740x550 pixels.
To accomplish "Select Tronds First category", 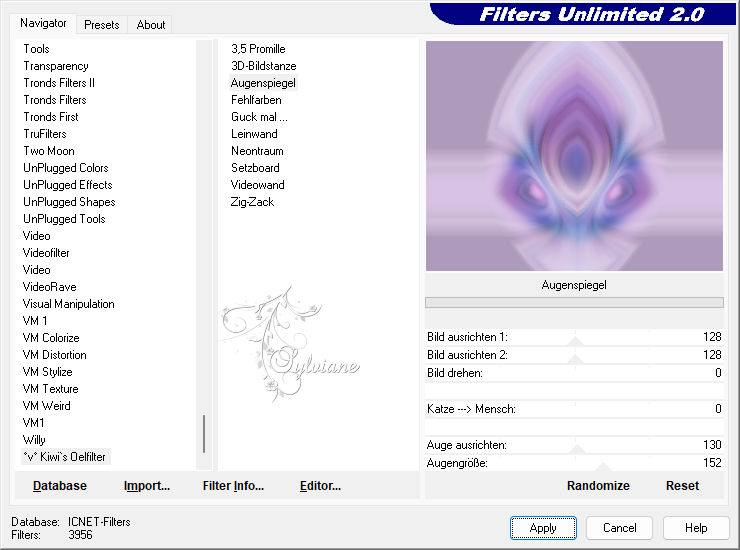I will click(x=51, y=117).
